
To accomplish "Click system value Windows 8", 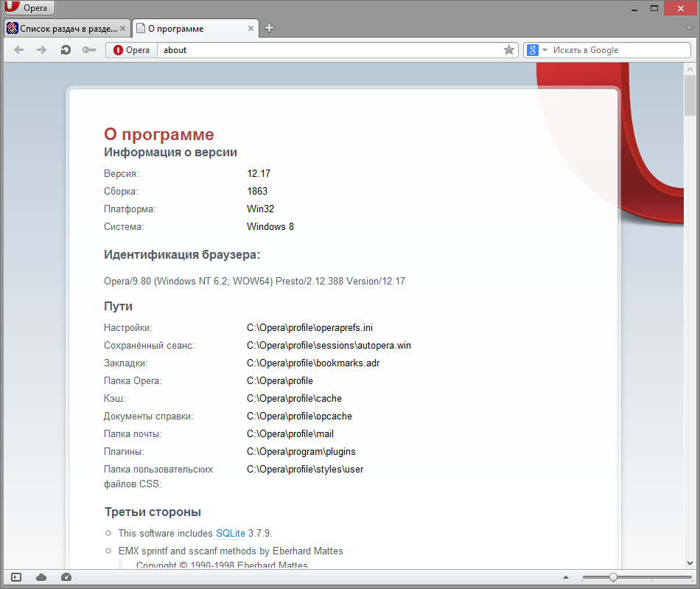I will click(x=270, y=227).
